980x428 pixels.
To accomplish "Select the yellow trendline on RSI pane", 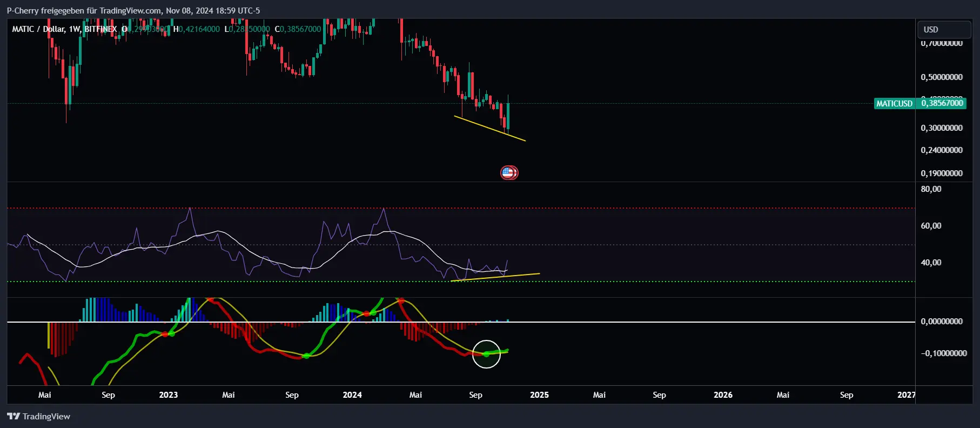I will pos(495,277).
